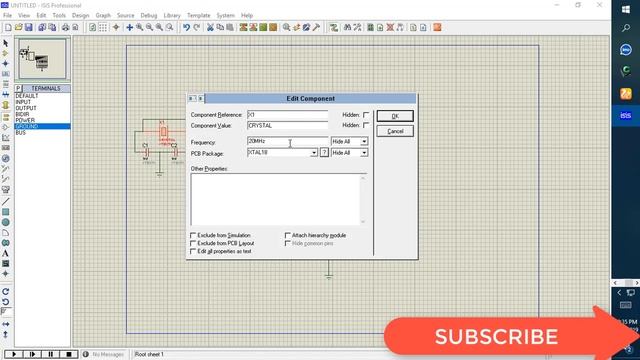Screen dimensions: 640x360
Task: Click the Open Design folder icon
Action: [18, 27]
